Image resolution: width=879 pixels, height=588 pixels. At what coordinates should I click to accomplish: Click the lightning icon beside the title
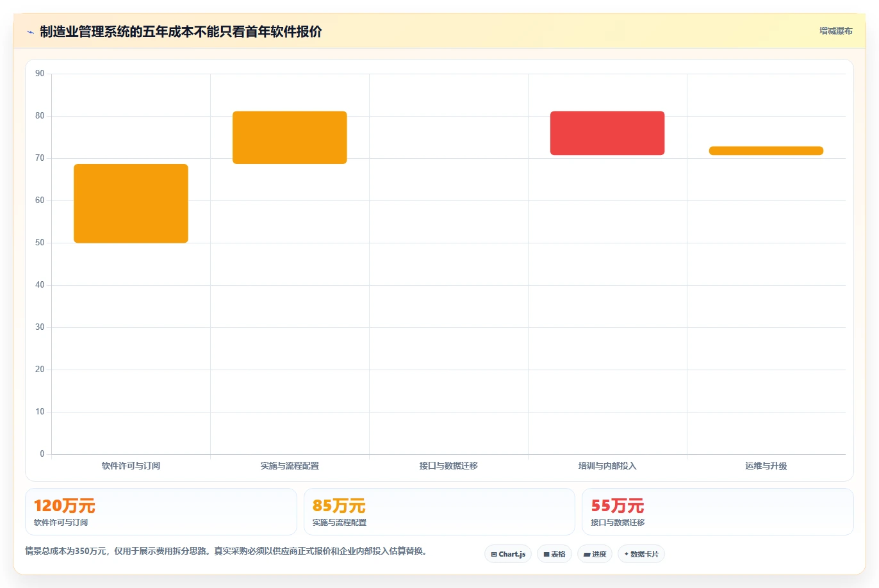click(30, 32)
